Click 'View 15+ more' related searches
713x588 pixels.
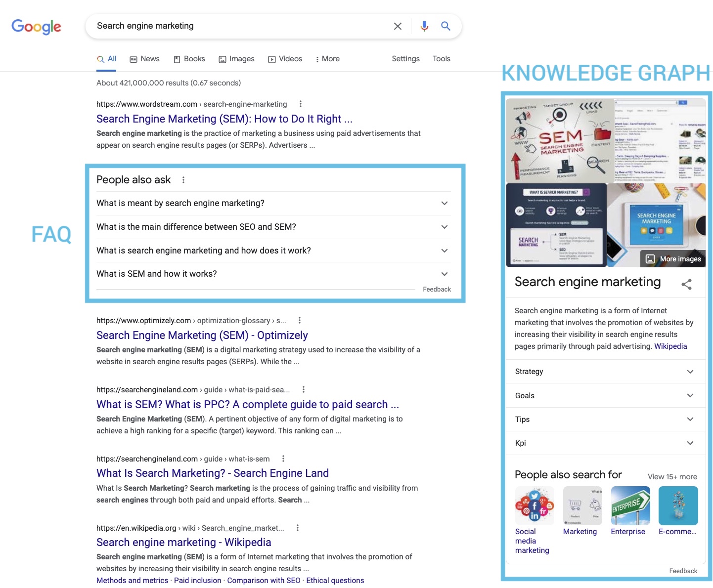tap(672, 477)
